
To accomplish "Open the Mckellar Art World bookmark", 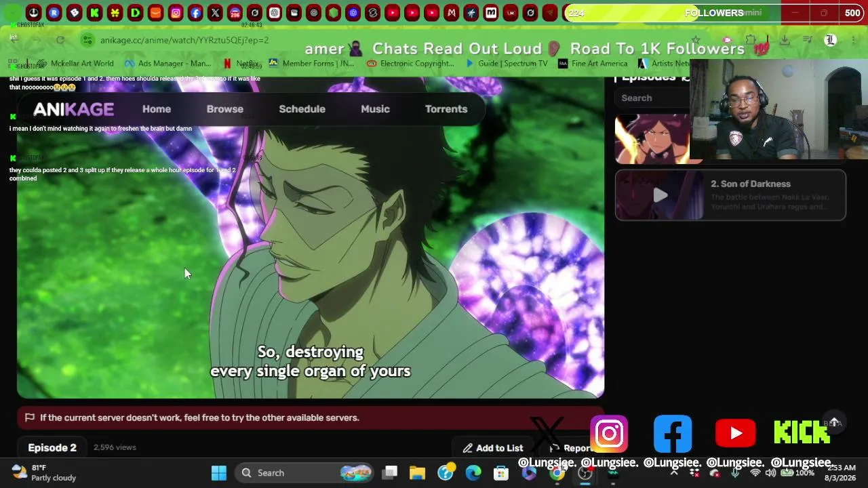I will (x=75, y=64).
